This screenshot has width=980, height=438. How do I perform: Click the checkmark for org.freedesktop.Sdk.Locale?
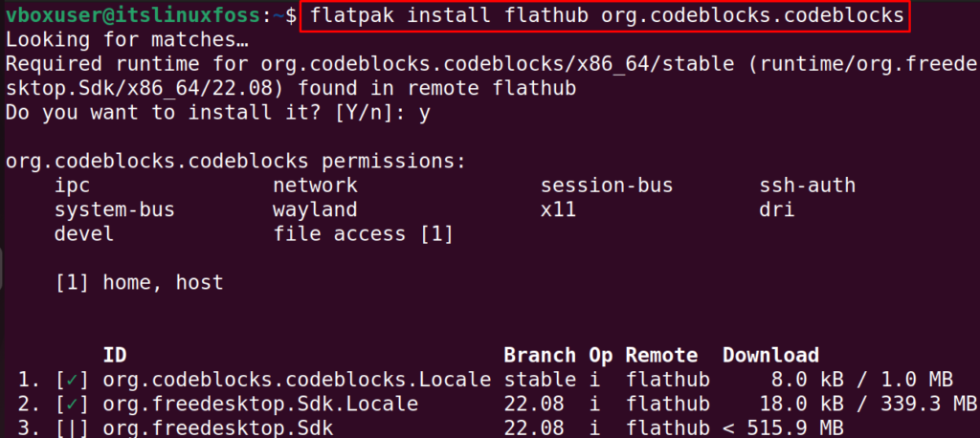pos(73,404)
